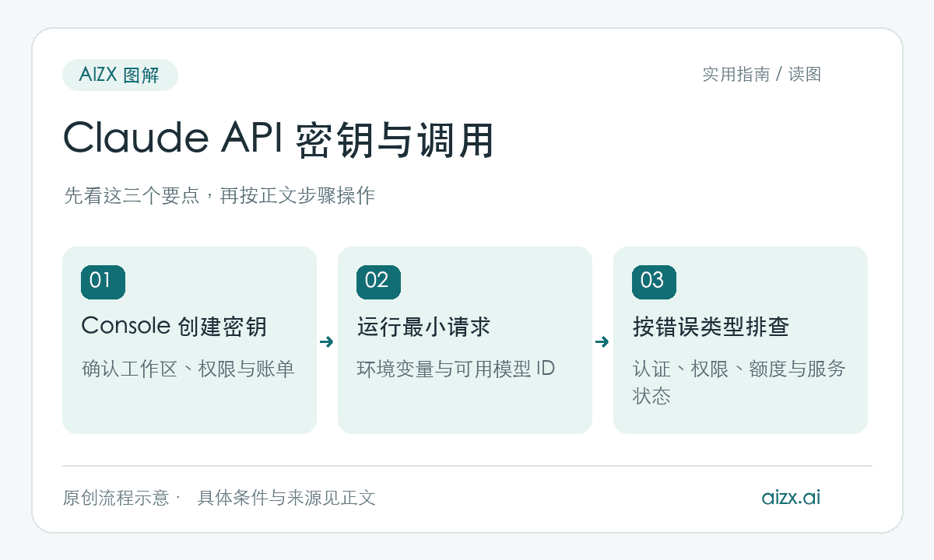The width and height of the screenshot is (934, 560).
Task: Click the 01 step badge
Action: click(103, 282)
